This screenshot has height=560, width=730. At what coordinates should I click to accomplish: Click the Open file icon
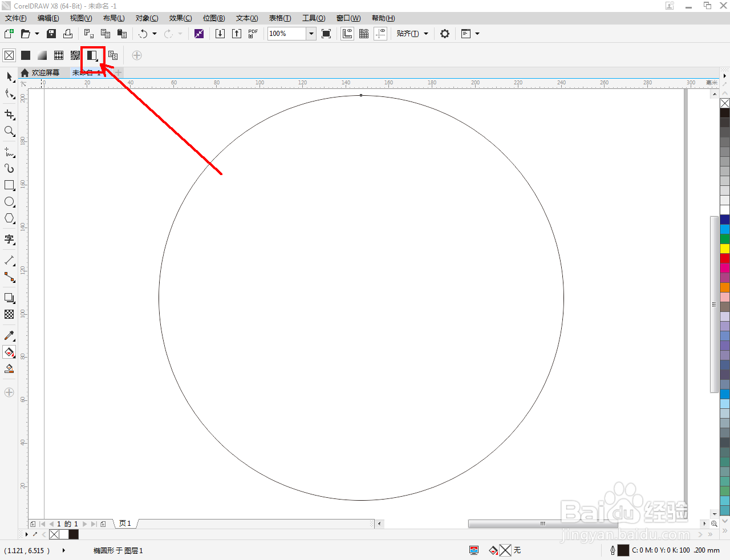(x=25, y=34)
